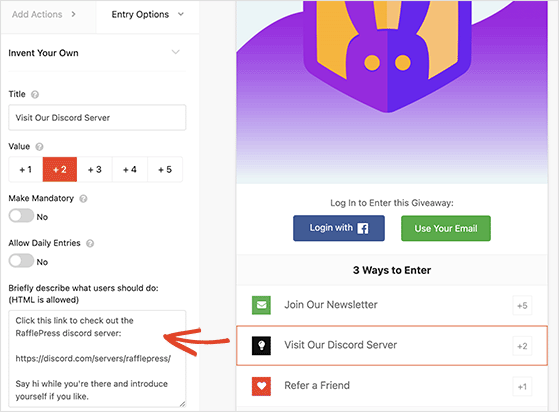Image resolution: width=559 pixels, height=412 pixels.
Task: Expand the Add Actions arrow
Action: 73,14
